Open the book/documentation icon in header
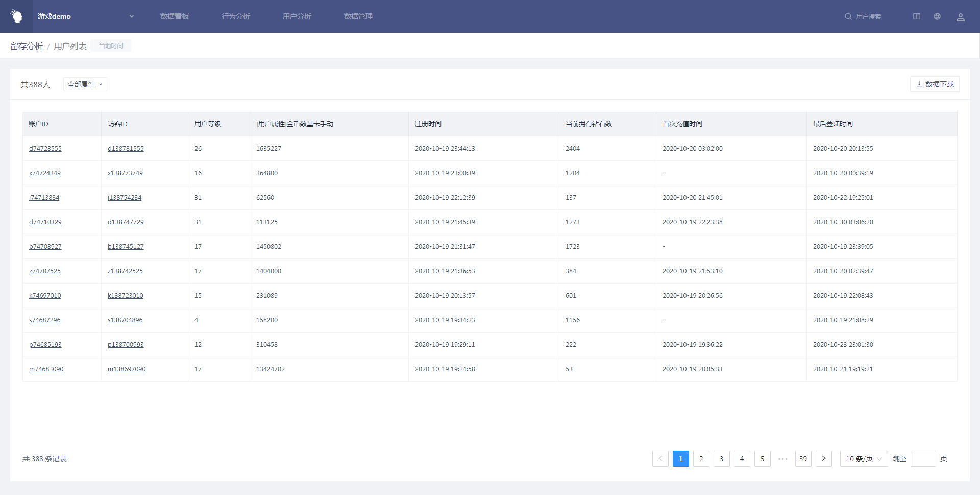Viewport: 980px width, 495px height. coord(917,16)
